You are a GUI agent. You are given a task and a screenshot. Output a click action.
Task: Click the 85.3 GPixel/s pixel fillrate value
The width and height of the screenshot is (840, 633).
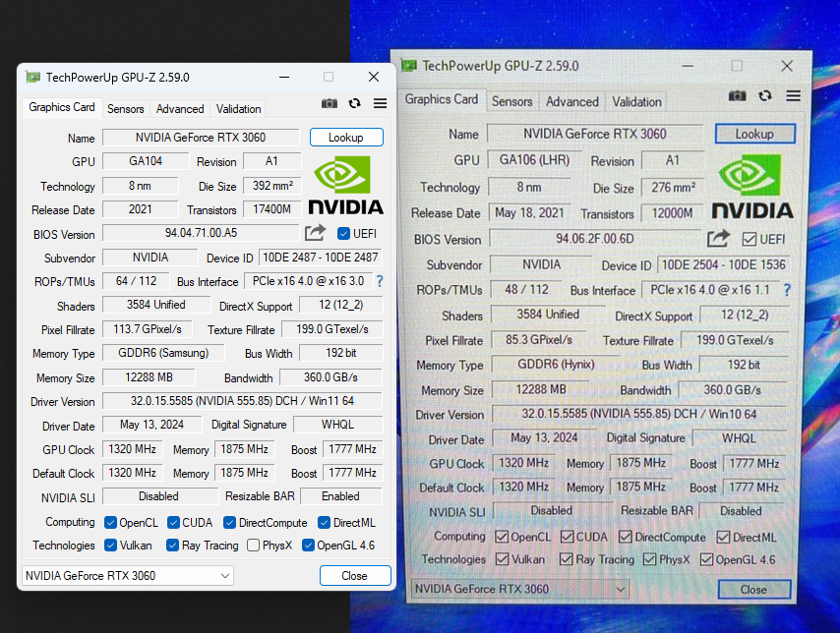pos(538,339)
